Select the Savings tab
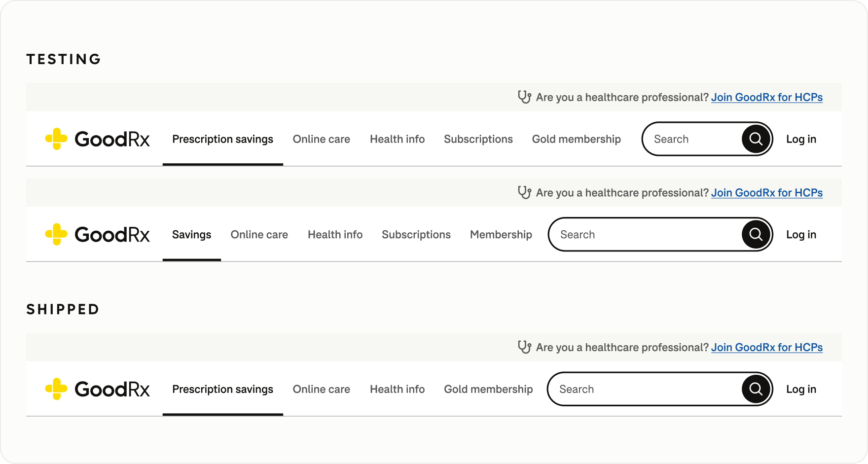The height and width of the screenshot is (464, 868). [192, 235]
